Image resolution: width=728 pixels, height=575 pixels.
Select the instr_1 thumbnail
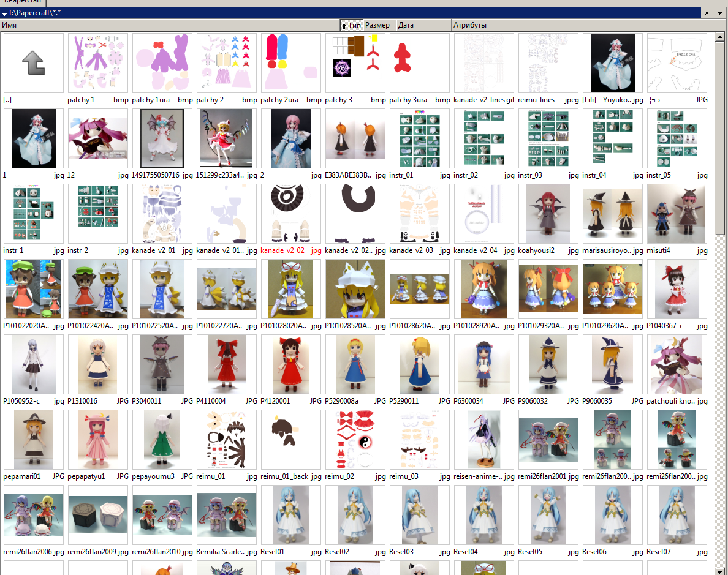[x=34, y=214]
